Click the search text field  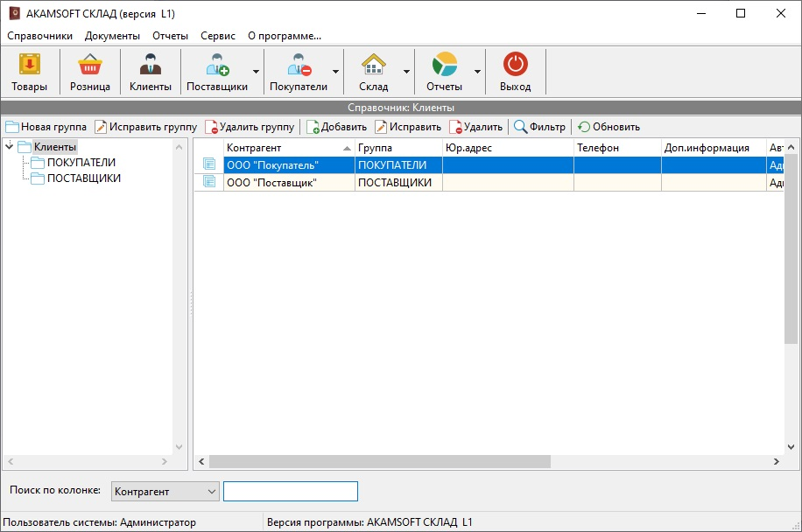(290, 492)
